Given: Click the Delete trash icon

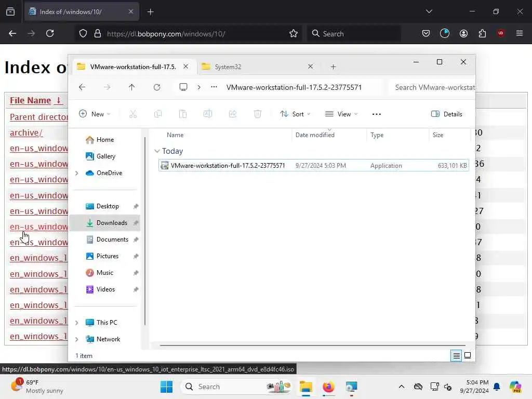Looking at the screenshot, I should coord(258,114).
